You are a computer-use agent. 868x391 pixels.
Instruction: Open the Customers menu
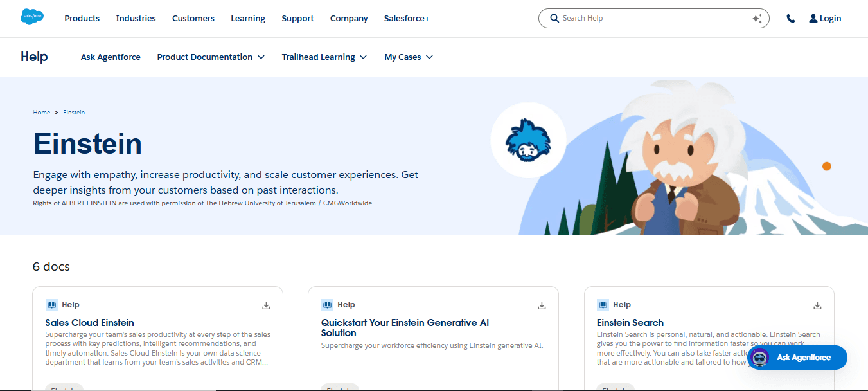pos(193,19)
